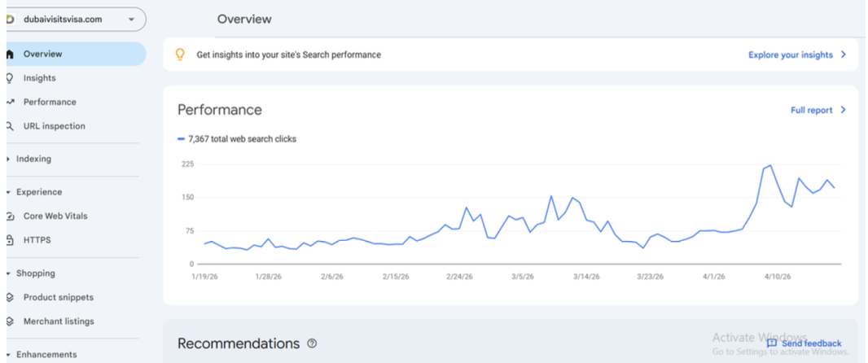Collapse the Enhancements section

[46, 355]
